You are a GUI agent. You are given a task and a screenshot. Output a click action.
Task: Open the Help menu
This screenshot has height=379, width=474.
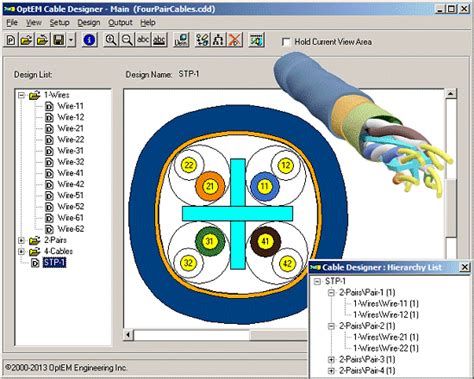point(148,23)
